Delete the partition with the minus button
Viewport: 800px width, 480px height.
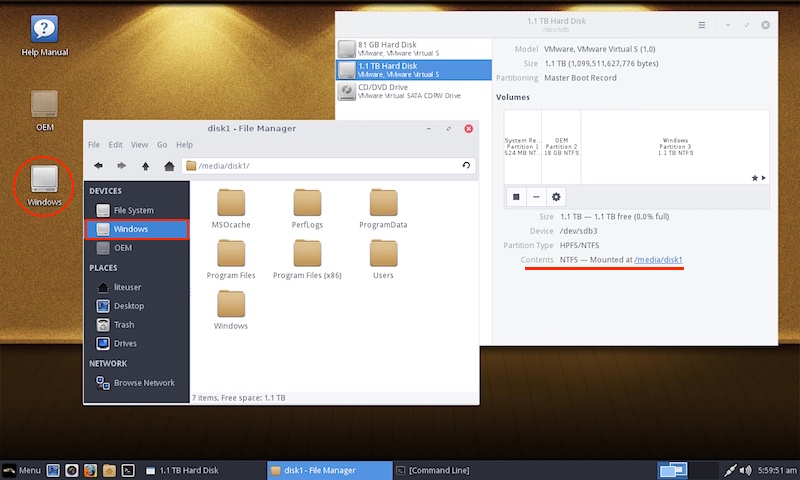(536, 197)
